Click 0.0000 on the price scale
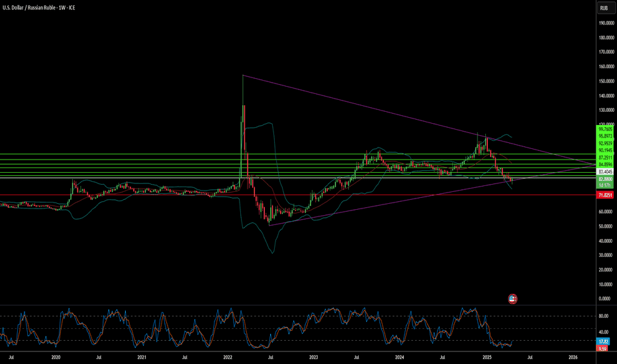Viewport: 617px width, 364px height. (x=605, y=298)
